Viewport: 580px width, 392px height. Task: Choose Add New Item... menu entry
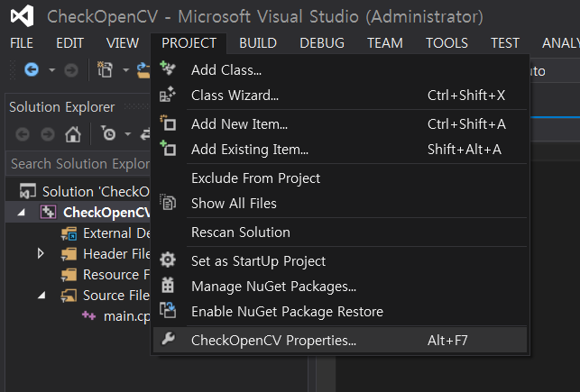(340, 124)
